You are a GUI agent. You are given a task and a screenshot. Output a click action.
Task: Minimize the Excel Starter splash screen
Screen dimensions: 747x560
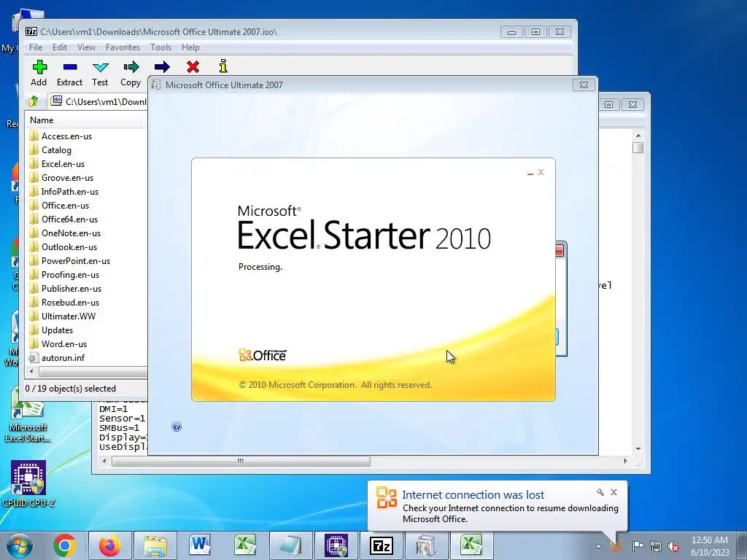[530, 173]
